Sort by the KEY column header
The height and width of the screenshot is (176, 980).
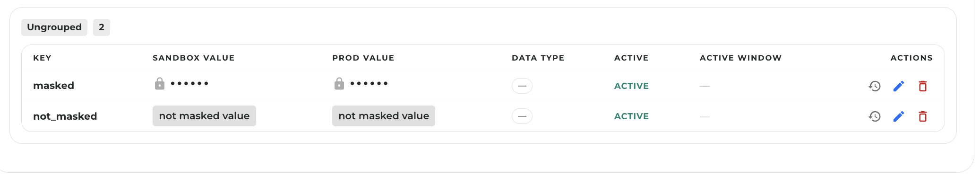coord(42,58)
